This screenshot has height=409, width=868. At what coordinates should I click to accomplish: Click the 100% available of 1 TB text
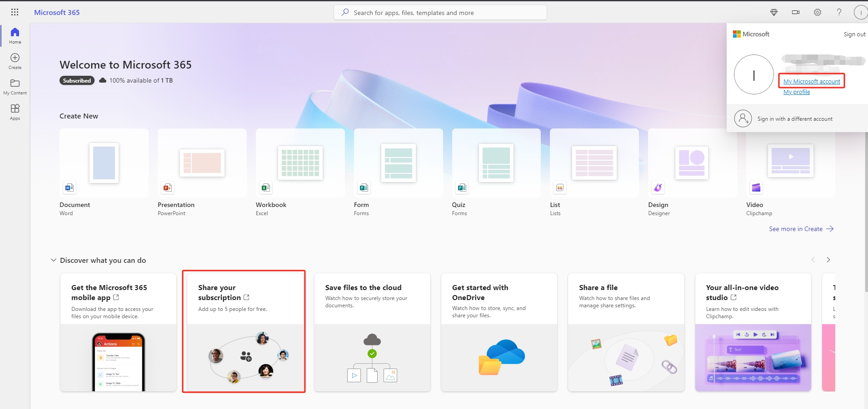(141, 80)
